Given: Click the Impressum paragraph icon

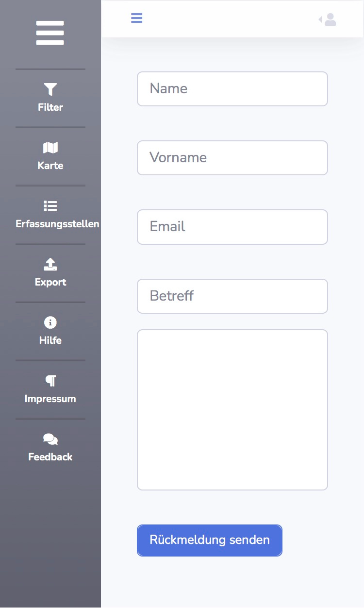Looking at the screenshot, I should 50,381.
